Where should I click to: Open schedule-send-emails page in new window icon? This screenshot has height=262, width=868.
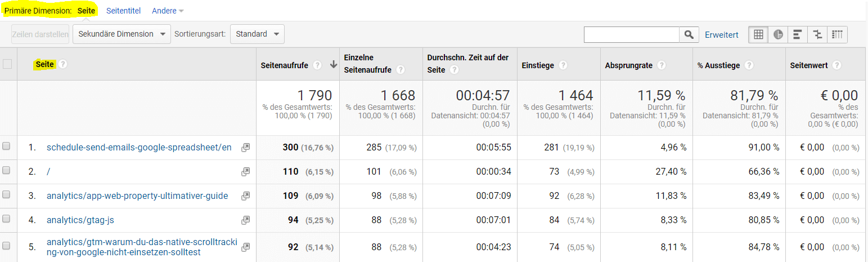[245, 148]
